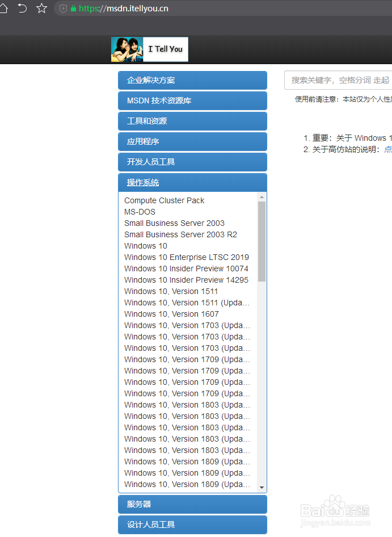Select Windows 10, Version 1511 (Upda… entry
The height and width of the screenshot is (537, 392).
point(187,303)
